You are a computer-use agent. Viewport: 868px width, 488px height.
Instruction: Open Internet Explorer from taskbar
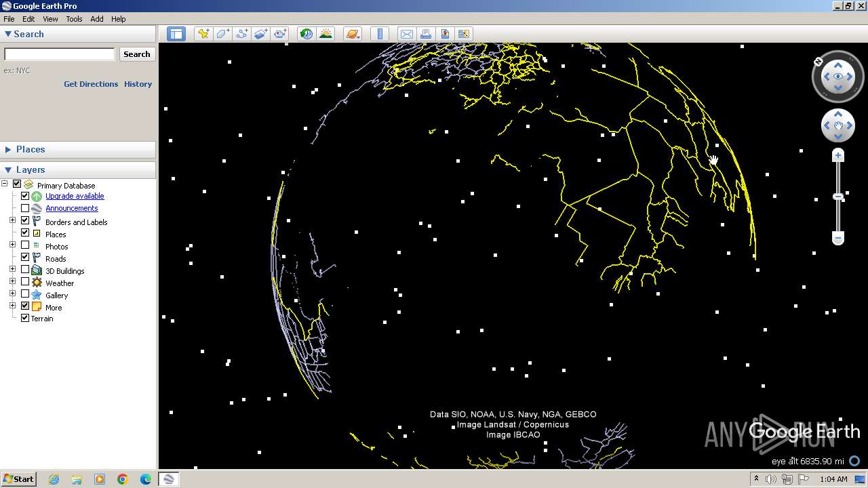click(54, 479)
